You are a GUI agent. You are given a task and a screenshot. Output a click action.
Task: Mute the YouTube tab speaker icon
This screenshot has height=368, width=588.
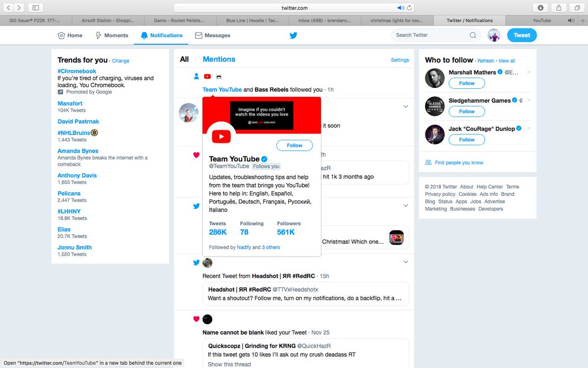coord(570,21)
